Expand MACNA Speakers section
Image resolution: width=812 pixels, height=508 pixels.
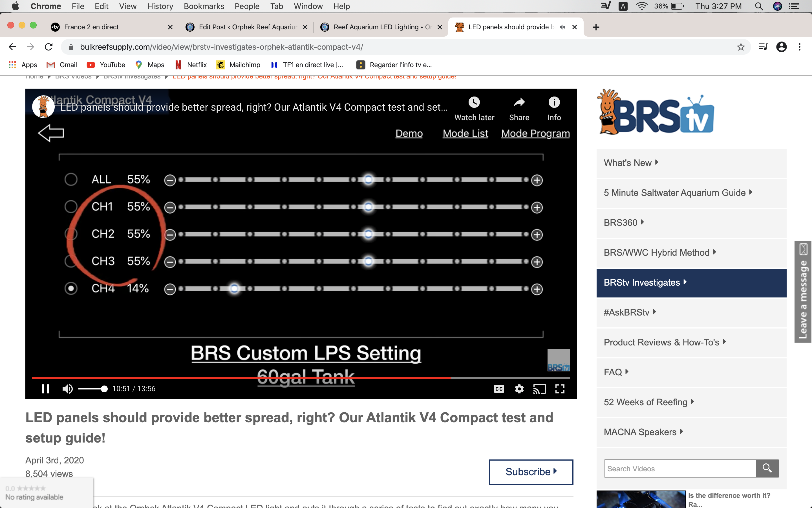(691, 432)
